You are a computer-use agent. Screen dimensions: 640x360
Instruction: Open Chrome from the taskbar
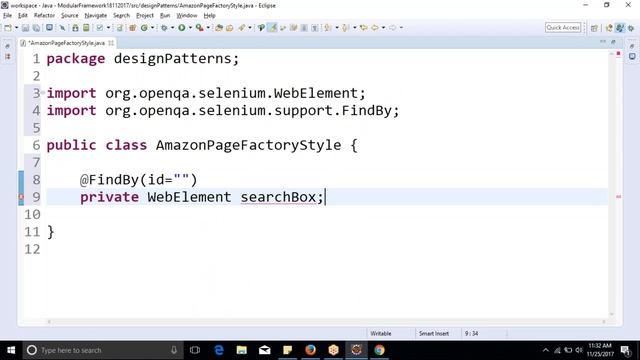[x=379, y=350]
